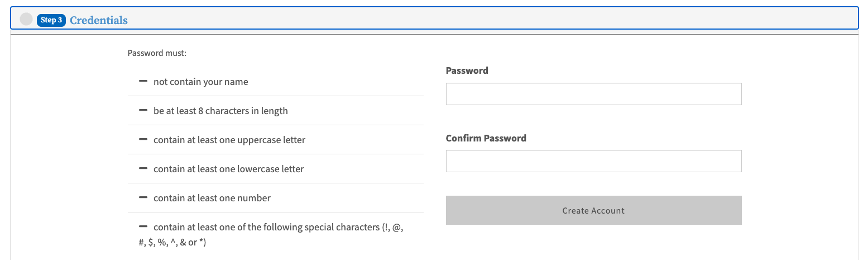Image resolution: width=868 pixels, height=260 pixels.
Task: Select the 'at least one lowercase letter' requirement
Action: 228,169
